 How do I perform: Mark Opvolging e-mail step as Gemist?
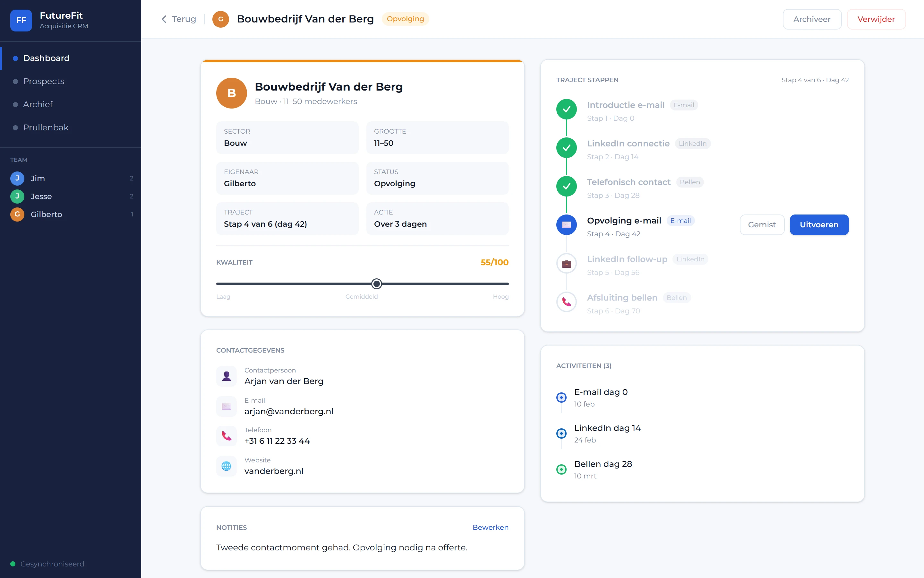pyautogui.click(x=762, y=225)
